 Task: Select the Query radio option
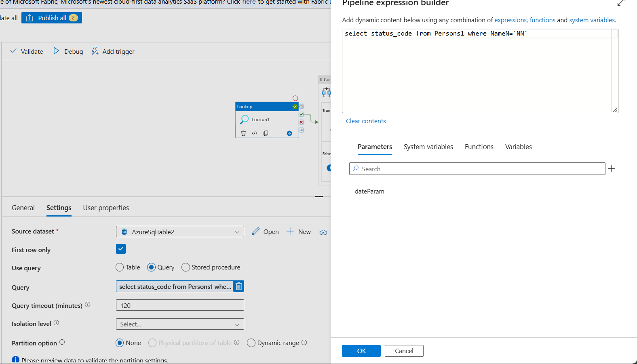point(151,267)
